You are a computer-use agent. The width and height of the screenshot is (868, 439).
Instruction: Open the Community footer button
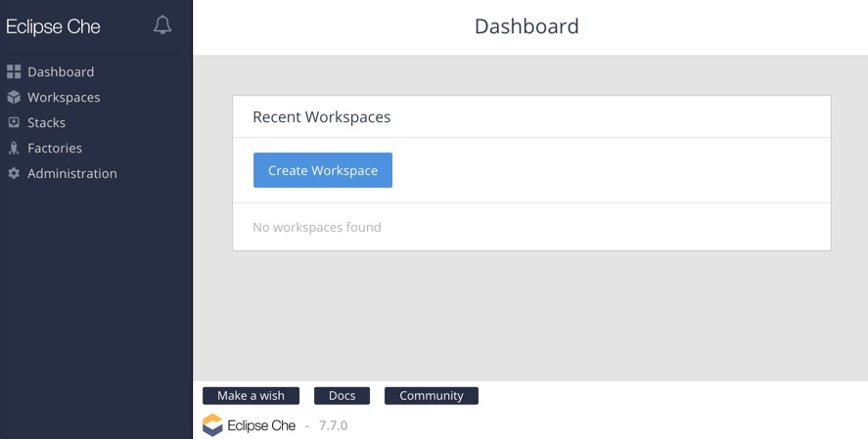point(432,396)
